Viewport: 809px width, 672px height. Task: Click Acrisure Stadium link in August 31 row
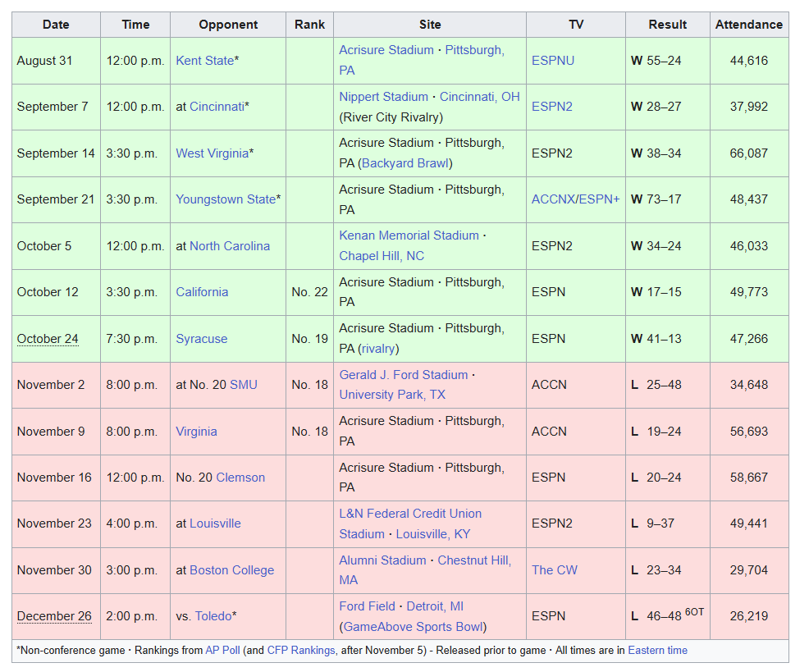386,50
